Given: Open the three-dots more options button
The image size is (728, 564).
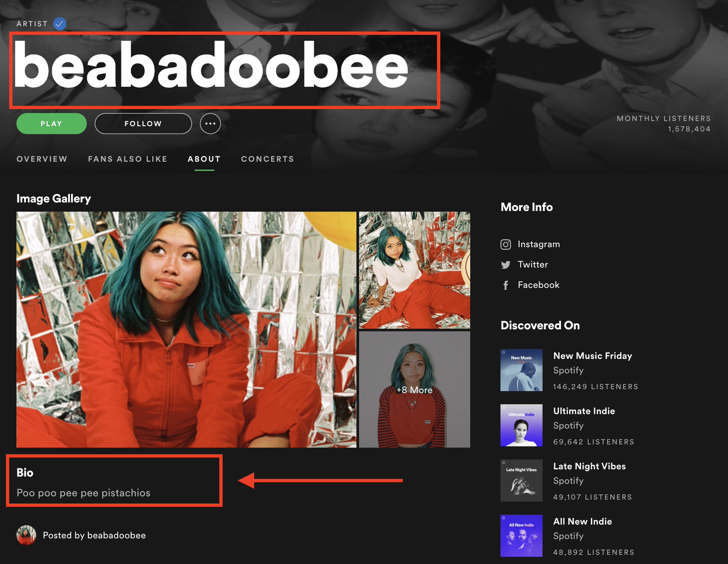Looking at the screenshot, I should 210,124.
